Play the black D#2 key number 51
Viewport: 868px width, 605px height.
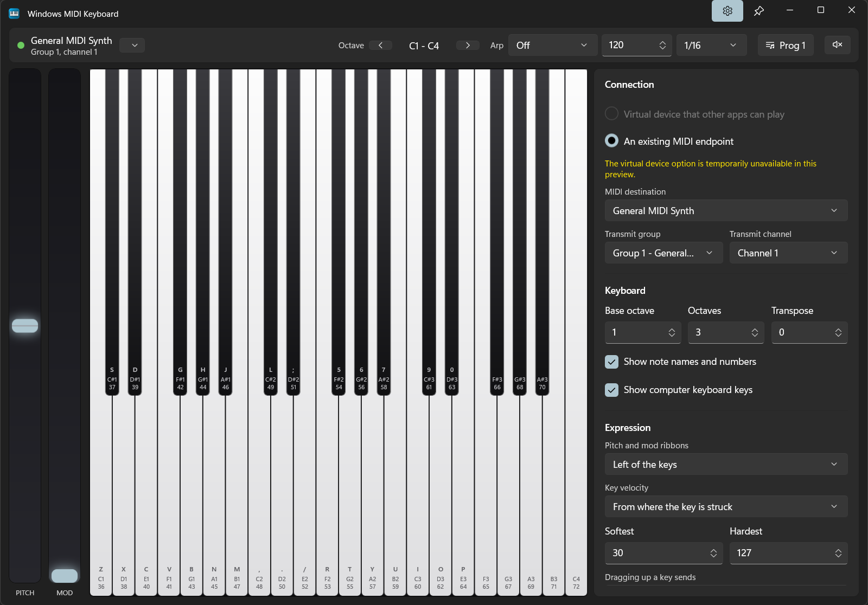click(293, 233)
